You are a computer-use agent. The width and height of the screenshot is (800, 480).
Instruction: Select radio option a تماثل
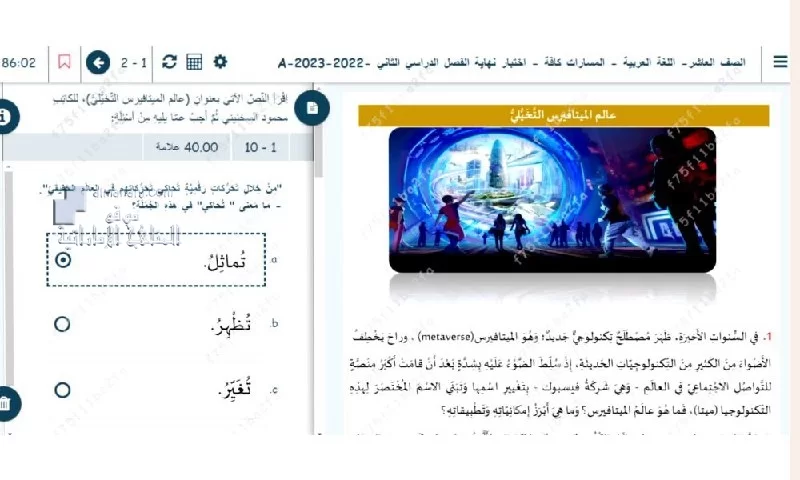[x=63, y=260]
